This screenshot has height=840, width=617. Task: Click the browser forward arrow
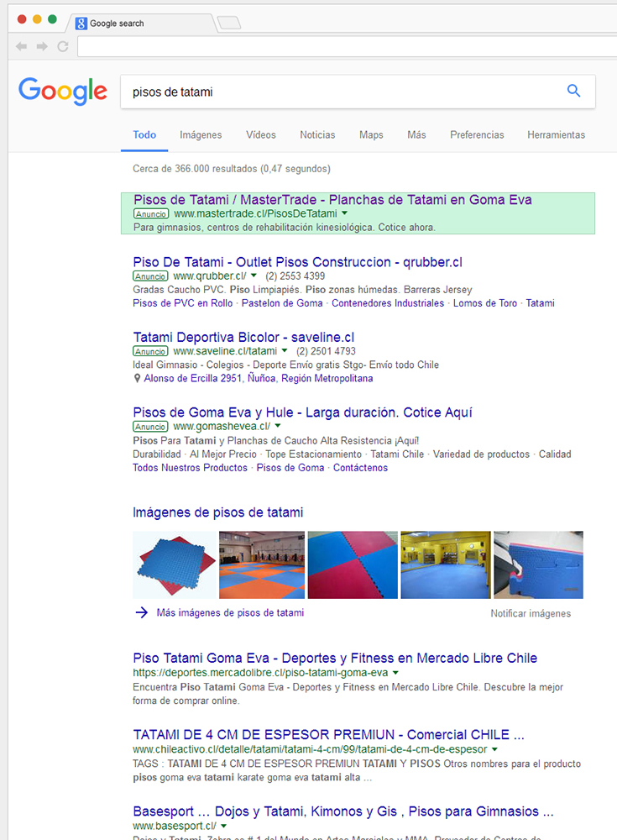(42, 46)
